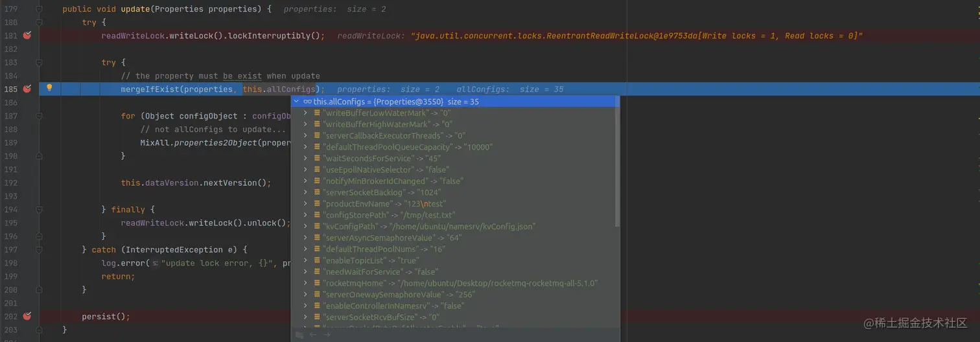The image size is (980, 342).
Task: Click the field icon of serverSocketRcvBufSize
Action: tap(318, 317)
